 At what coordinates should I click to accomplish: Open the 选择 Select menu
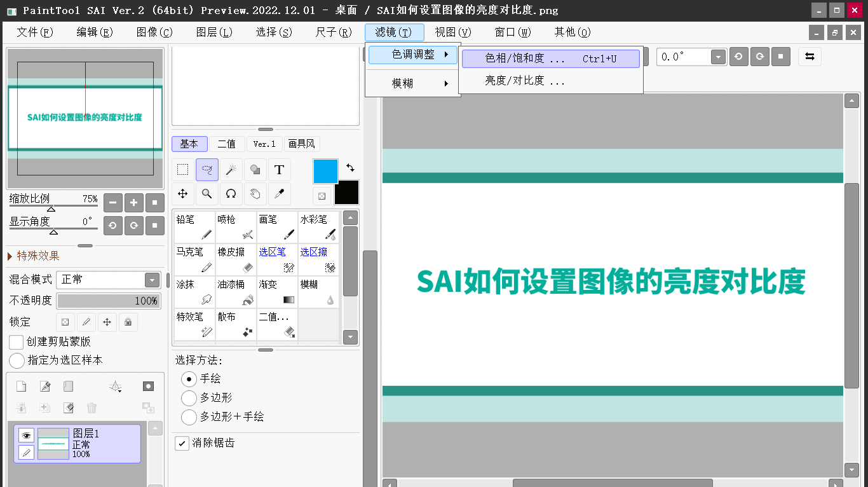(274, 32)
